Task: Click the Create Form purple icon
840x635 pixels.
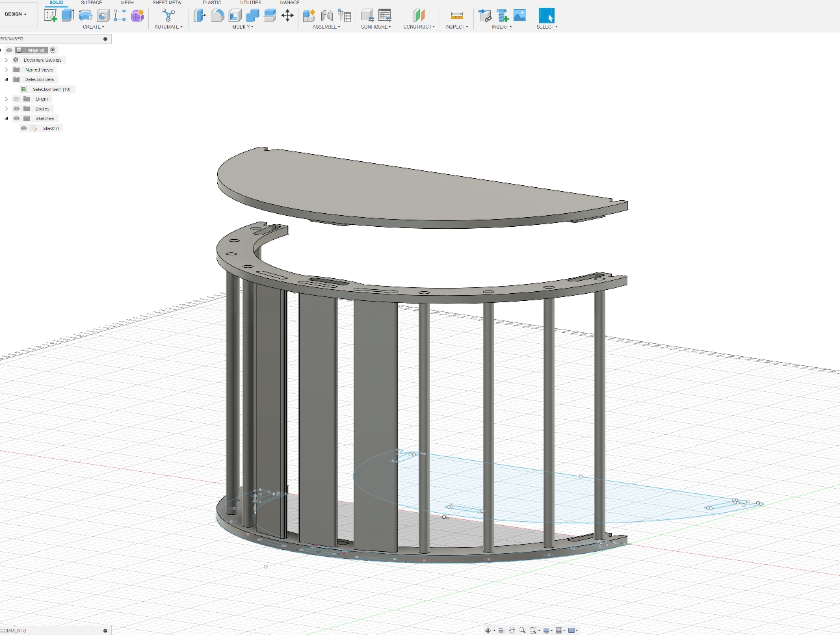Action: (x=137, y=15)
